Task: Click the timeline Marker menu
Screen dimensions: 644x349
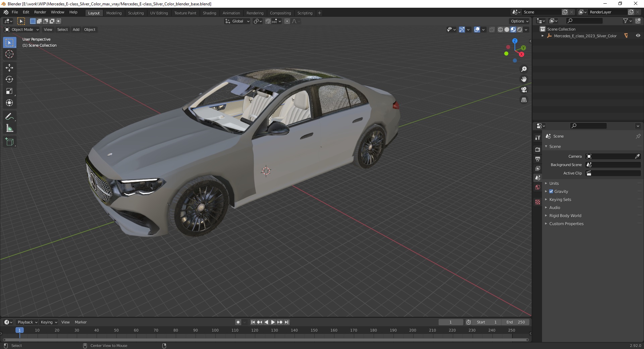Action: pyautogui.click(x=80, y=322)
